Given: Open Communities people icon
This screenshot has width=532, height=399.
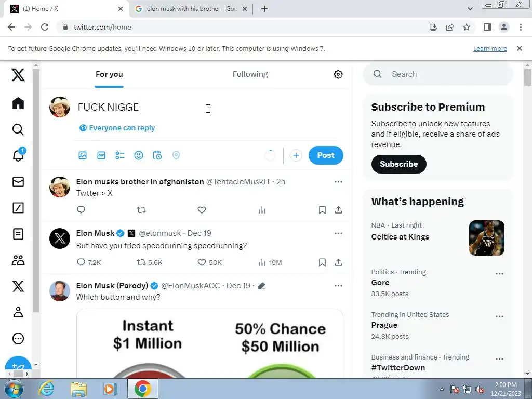Looking at the screenshot, I should [x=18, y=260].
